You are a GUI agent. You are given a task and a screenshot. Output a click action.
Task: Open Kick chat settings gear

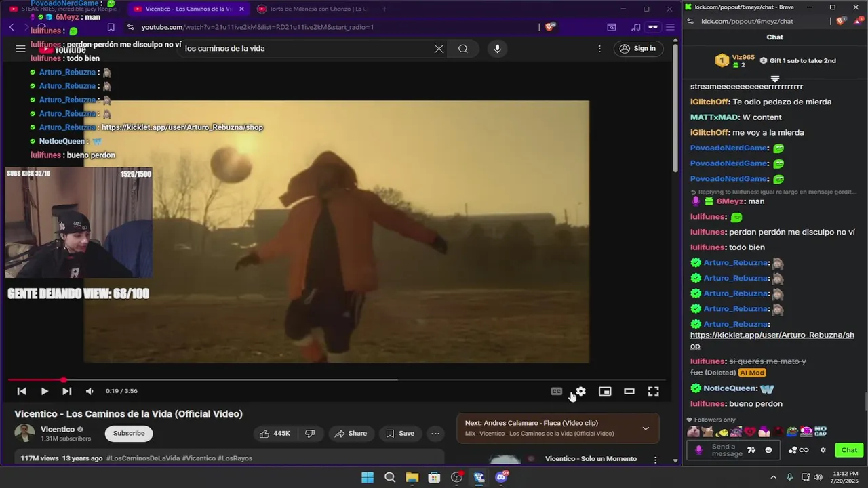point(823,450)
